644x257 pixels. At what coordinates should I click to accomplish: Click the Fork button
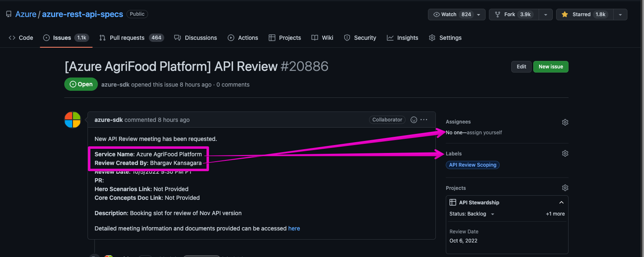click(515, 15)
